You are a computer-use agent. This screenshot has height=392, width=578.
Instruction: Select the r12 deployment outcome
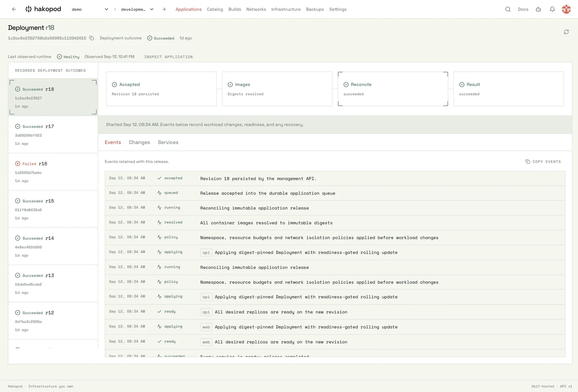pos(53,321)
